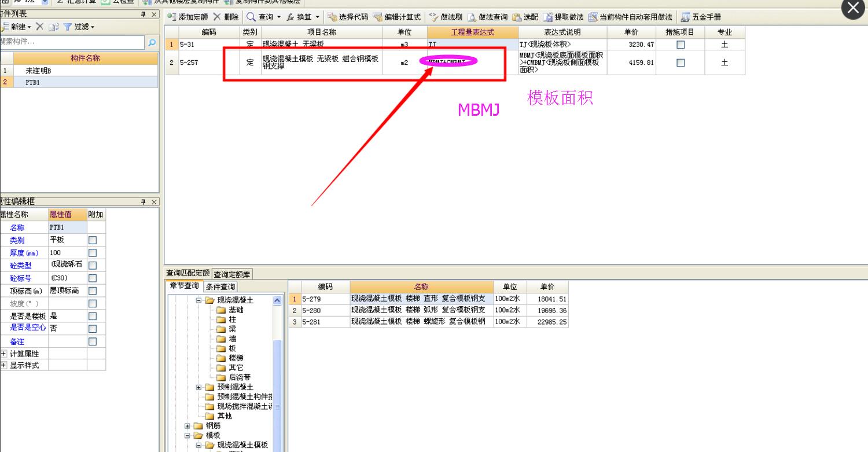Click 当前构件自动套用做法 toolbar button

coord(630,17)
